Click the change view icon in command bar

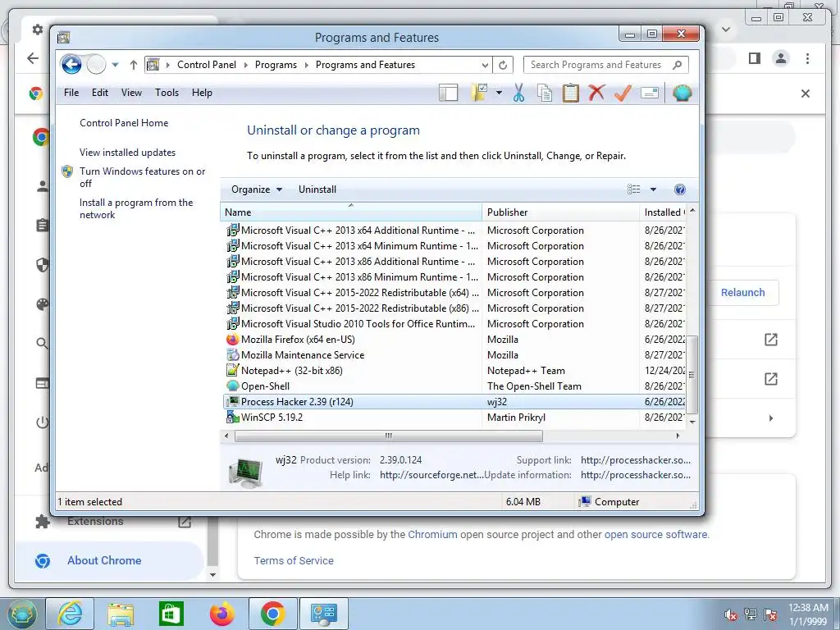(x=634, y=189)
